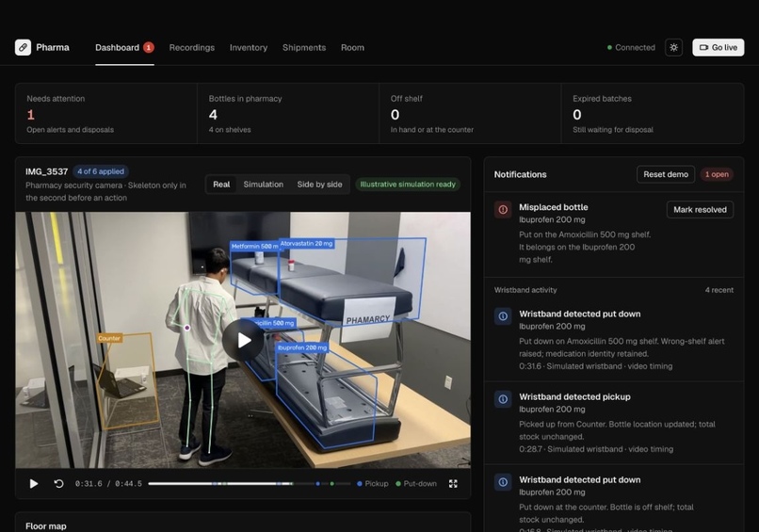
Task: Open the Shipments tab
Action: [x=304, y=47]
